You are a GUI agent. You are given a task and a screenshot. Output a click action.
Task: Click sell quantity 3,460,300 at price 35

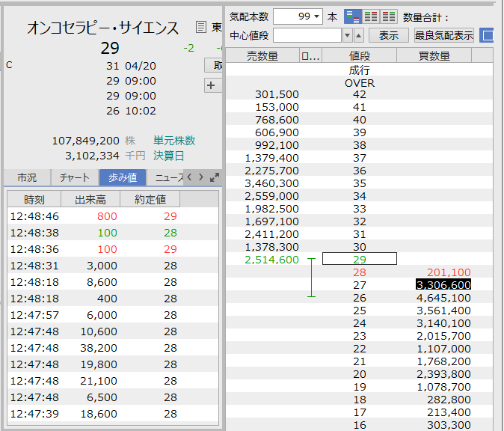(x=271, y=183)
